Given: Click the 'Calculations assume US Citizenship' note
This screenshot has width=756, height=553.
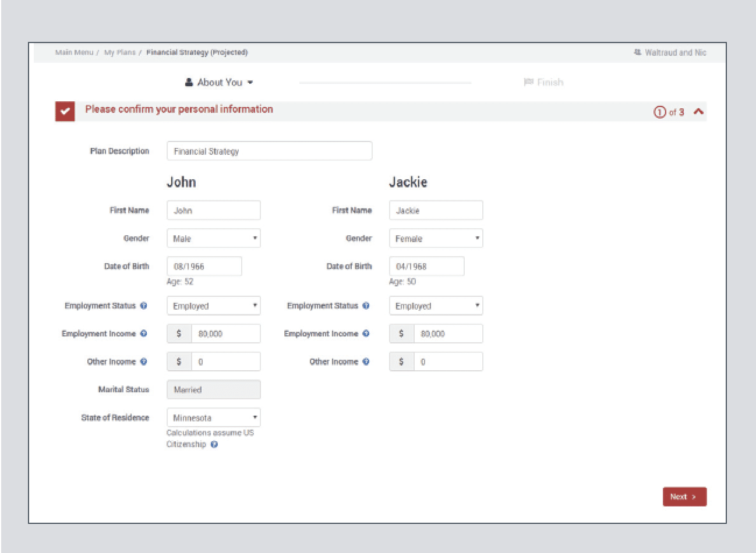Looking at the screenshot, I should point(210,438).
